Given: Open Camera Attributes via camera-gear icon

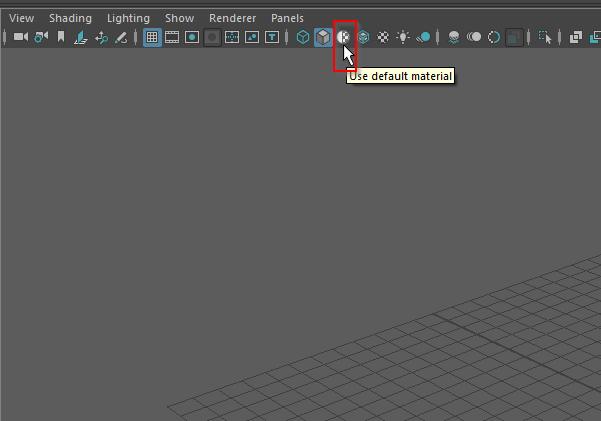Looking at the screenshot, I should click(x=41, y=37).
